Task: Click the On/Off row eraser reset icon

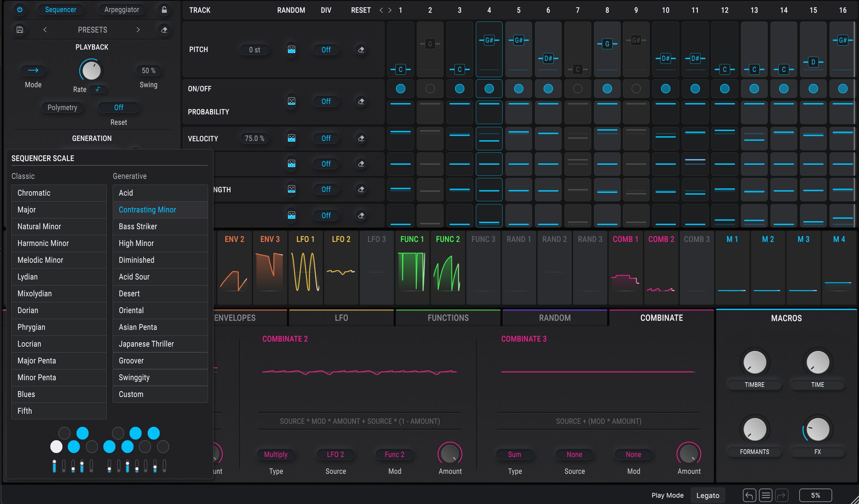Action: pos(361,101)
